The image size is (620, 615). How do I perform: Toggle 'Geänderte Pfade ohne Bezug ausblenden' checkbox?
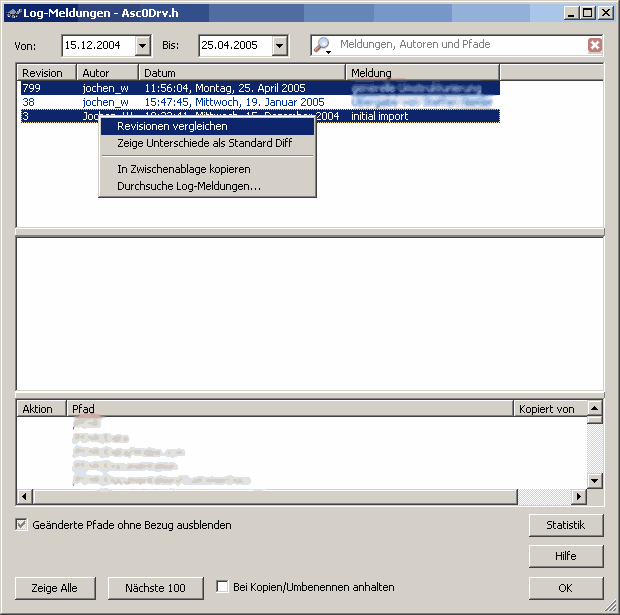pyautogui.click(x=22, y=525)
